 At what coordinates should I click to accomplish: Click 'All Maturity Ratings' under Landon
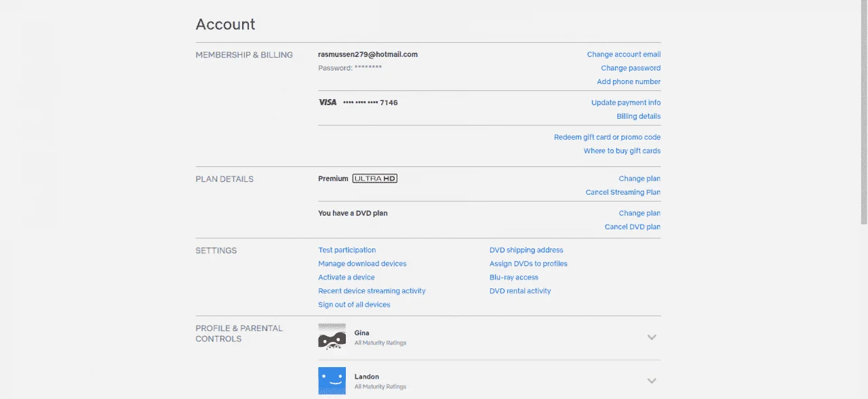click(x=380, y=387)
